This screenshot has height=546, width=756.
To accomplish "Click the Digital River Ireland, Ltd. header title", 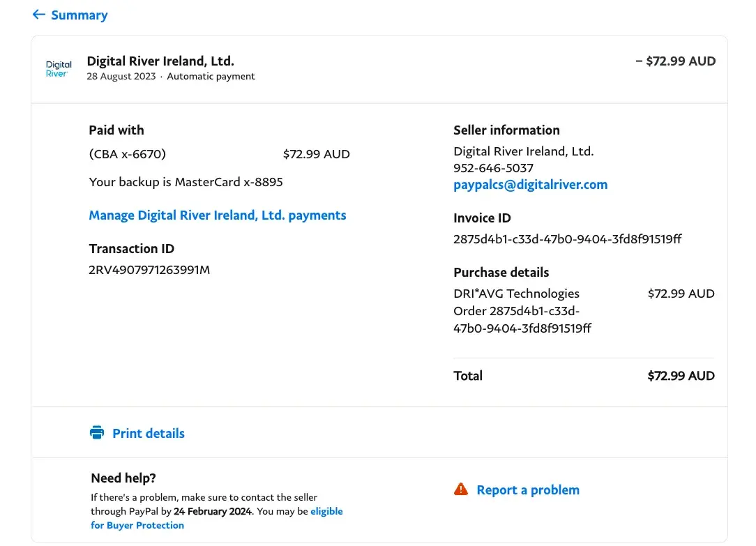I will coord(160,61).
